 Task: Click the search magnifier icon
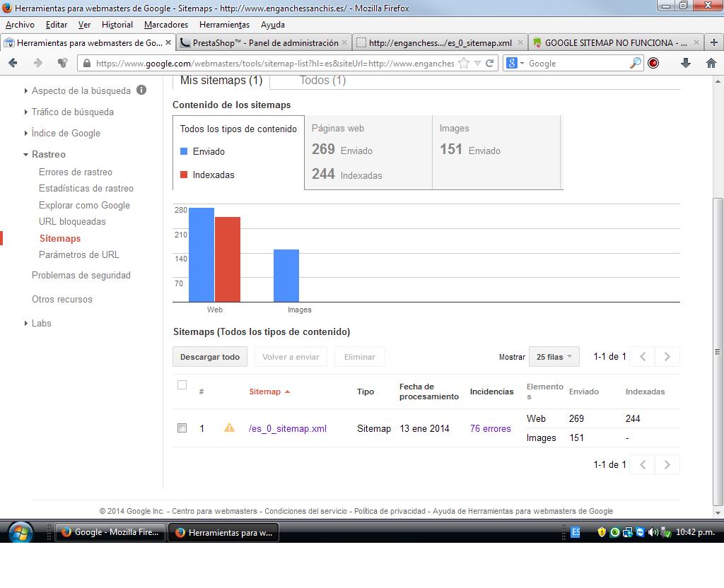point(636,63)
